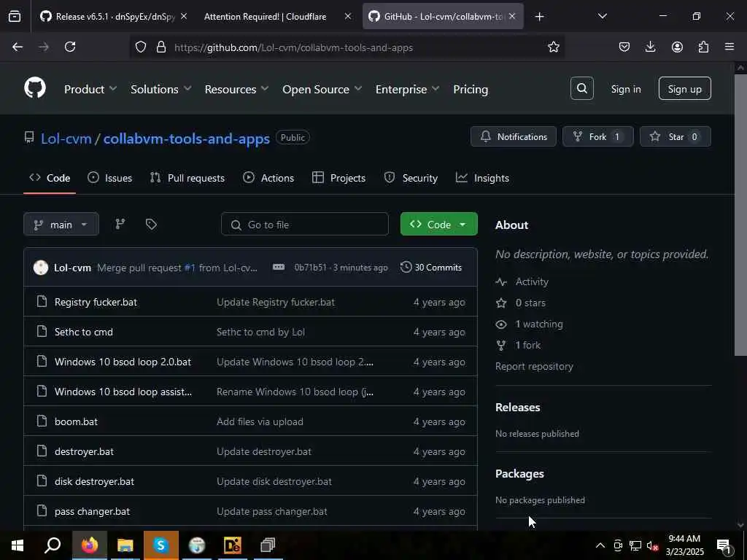The image size is (747, 560).
Task: Expand the Product menu
Action: click(x=90, y=89)
